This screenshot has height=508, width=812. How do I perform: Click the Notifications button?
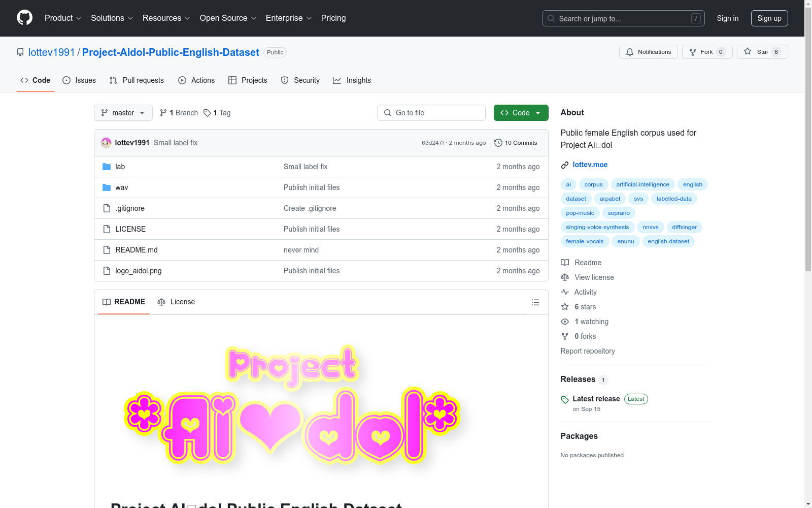tap(649, 52)
